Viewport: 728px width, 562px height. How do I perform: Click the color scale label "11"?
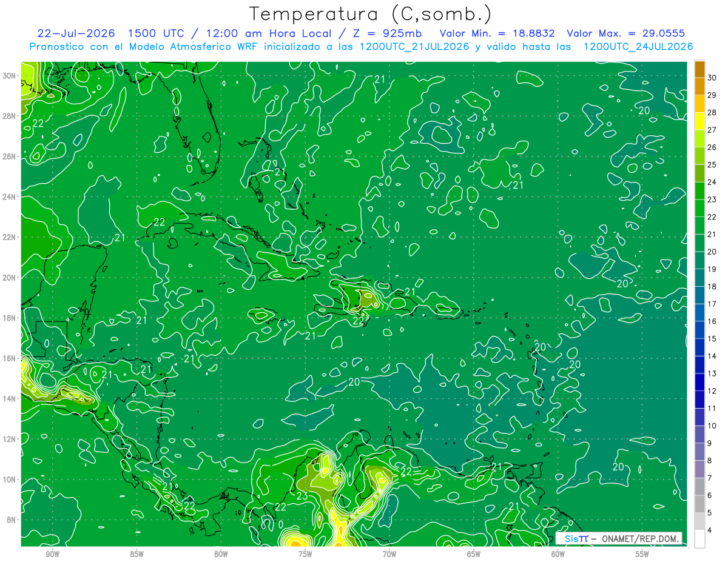(x=712, y=408)
